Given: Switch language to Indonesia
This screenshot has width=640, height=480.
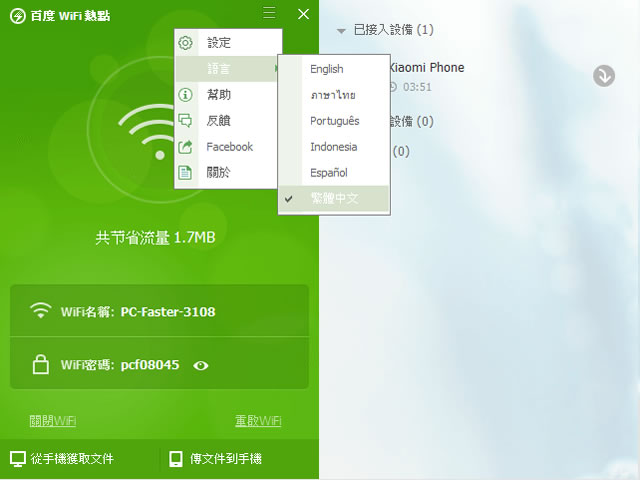Looking at the screenshot, I should [x=334, y=147].
